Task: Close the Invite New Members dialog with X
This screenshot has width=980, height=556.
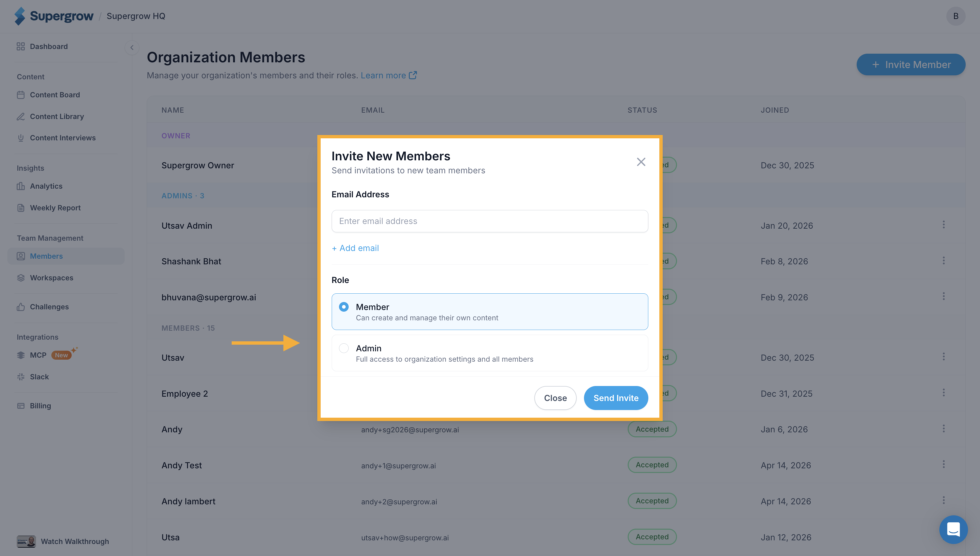Action: [641, 162]
